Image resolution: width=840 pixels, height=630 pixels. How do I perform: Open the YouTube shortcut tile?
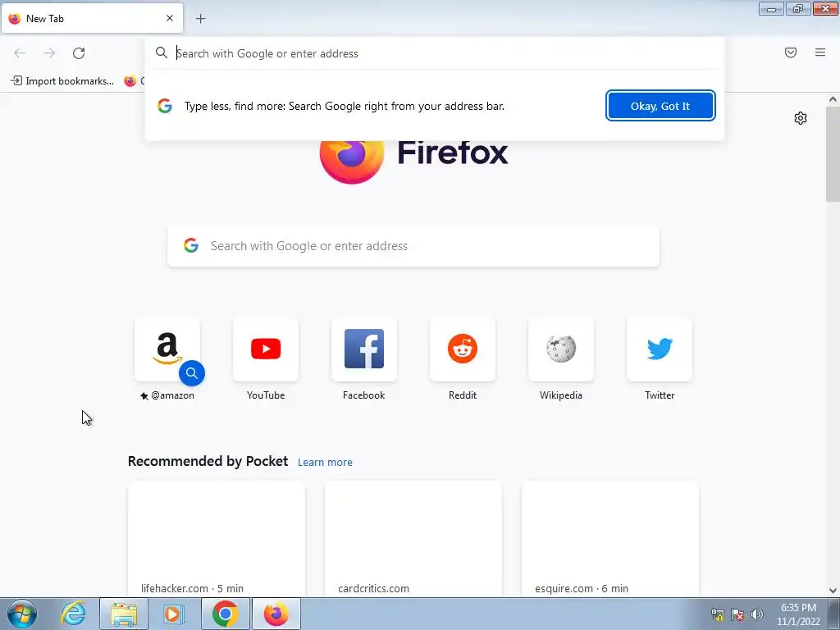(x=266, y=349)
